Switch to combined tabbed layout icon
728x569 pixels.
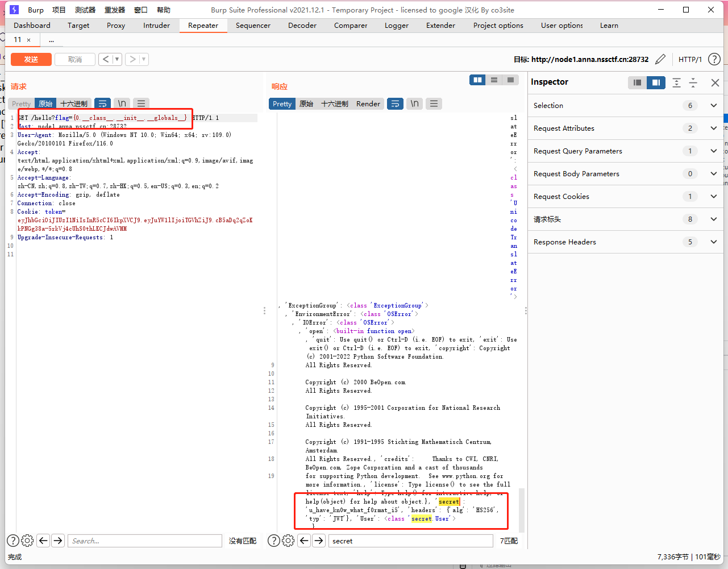click(x=510, y=80)
